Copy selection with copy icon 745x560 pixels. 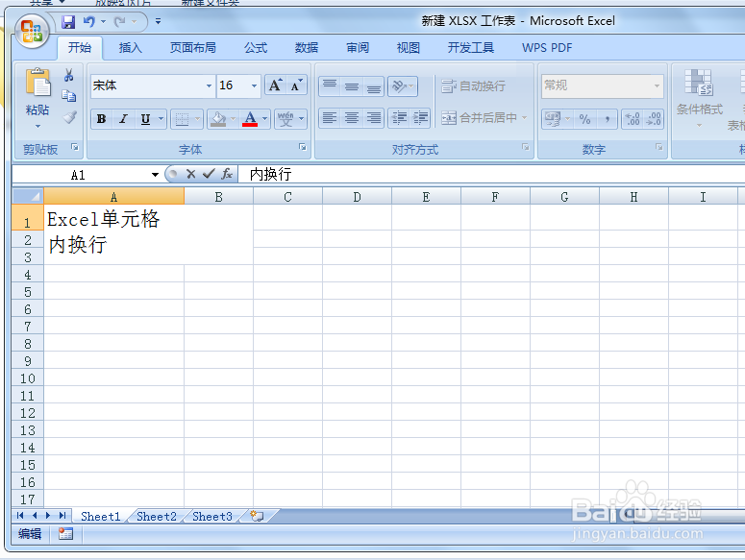click(x=69, y=96)
